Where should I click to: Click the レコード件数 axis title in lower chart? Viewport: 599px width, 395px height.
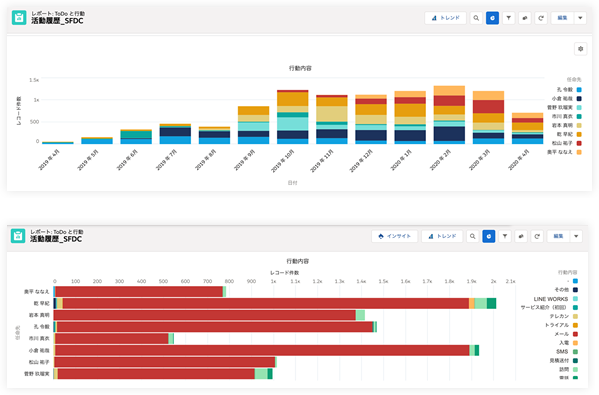tap(285, 273)
